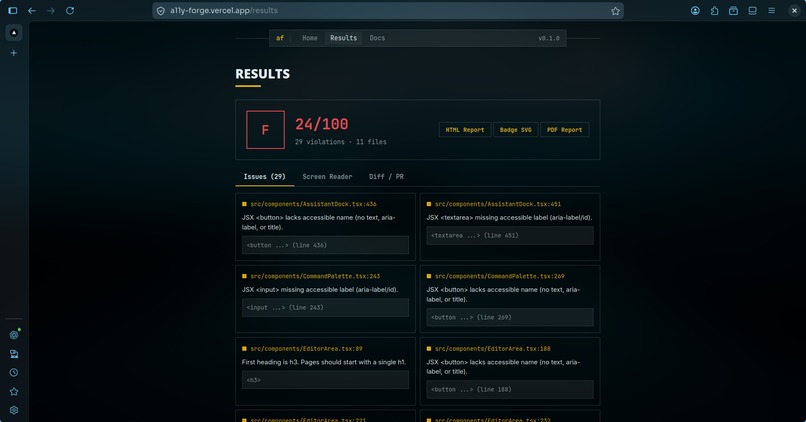Open the gear icon with green dot
Viewport: 806px width, 422px height.
click(14, 335)
